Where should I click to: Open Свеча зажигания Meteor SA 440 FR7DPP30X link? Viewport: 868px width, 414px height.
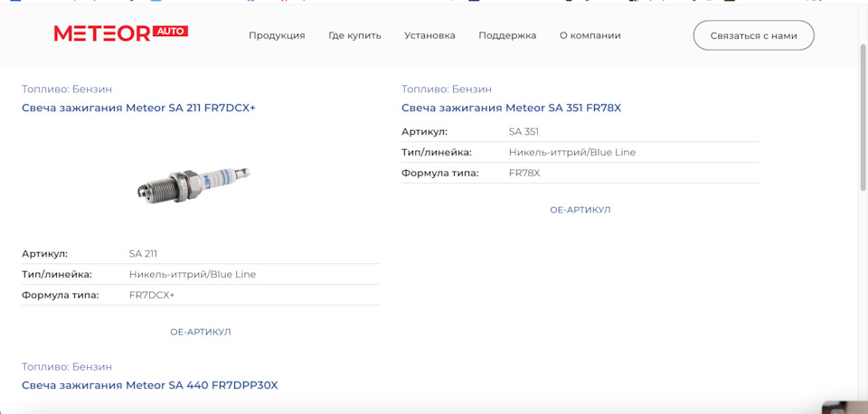(149, 385)
